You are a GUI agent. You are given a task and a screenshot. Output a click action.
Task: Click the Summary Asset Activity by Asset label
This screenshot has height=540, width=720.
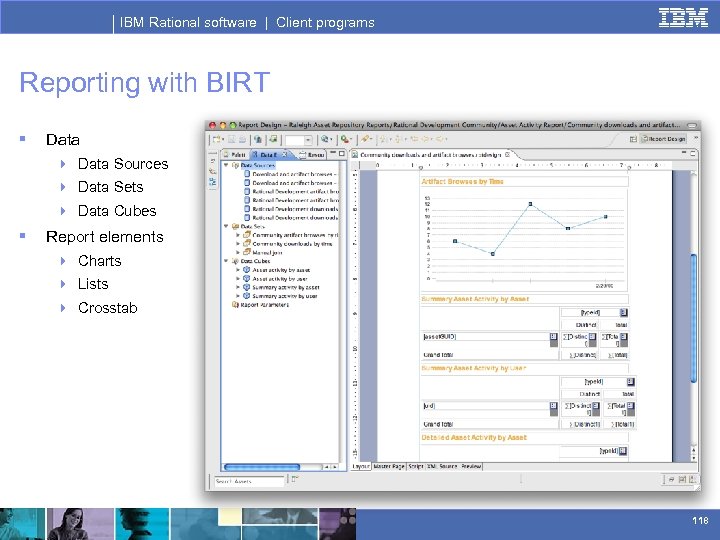475,299
